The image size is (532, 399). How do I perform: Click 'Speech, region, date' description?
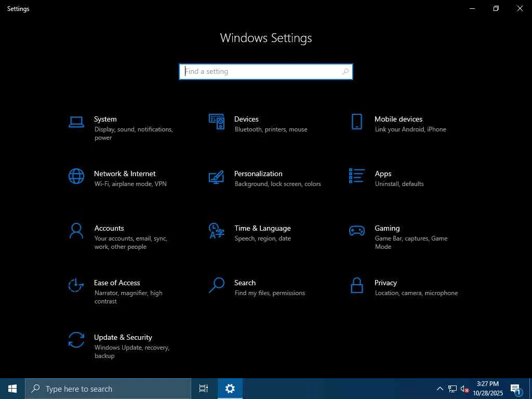pos(262,238)
